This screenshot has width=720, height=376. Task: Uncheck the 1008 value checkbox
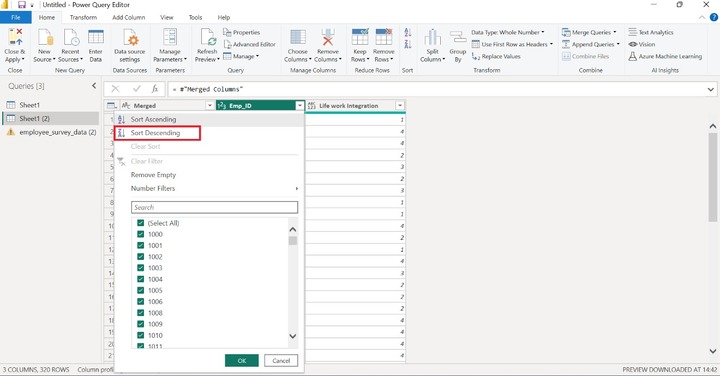(x=141, y=313)
